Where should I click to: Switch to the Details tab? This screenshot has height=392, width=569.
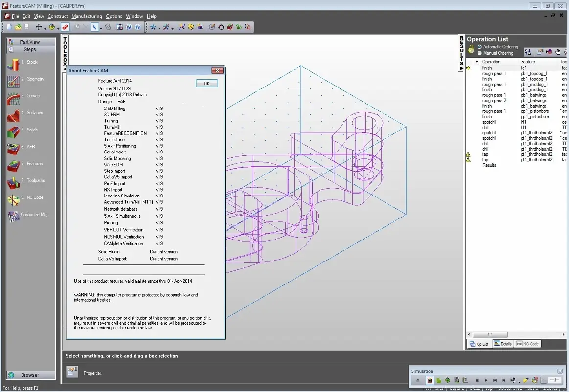(502, 344)
